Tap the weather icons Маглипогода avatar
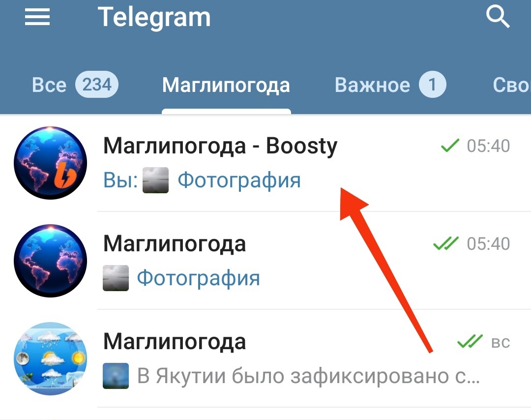Screen dimensions: 531x420 pyautogui.click(x=51, y=359)
